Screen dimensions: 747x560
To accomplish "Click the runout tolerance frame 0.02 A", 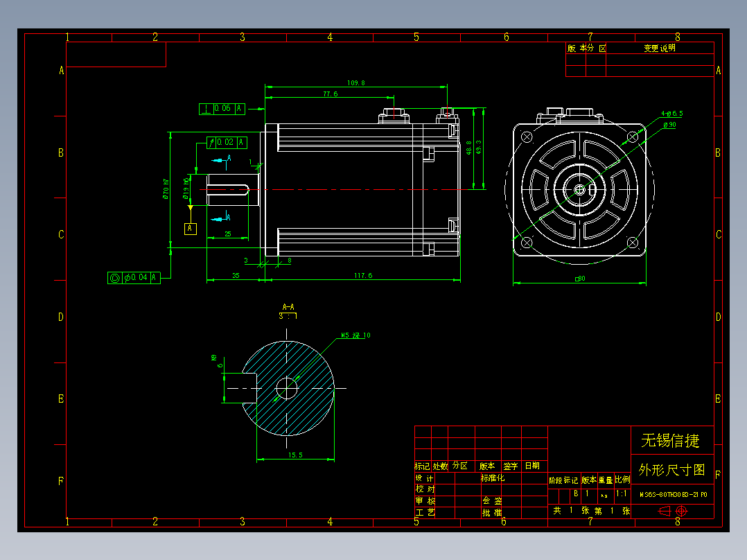I will (x=225, y=142).
